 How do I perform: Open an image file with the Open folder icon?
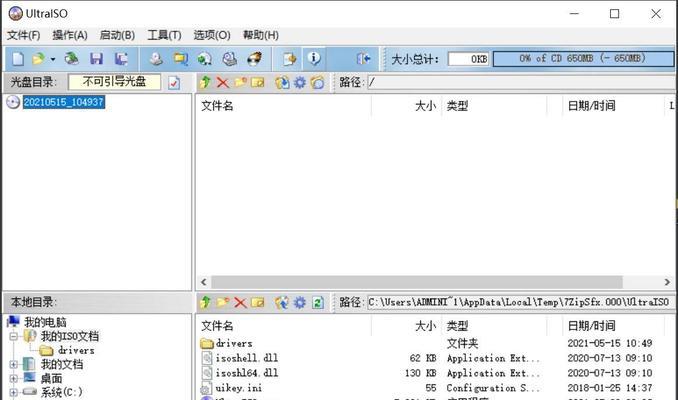click(38, 58)
